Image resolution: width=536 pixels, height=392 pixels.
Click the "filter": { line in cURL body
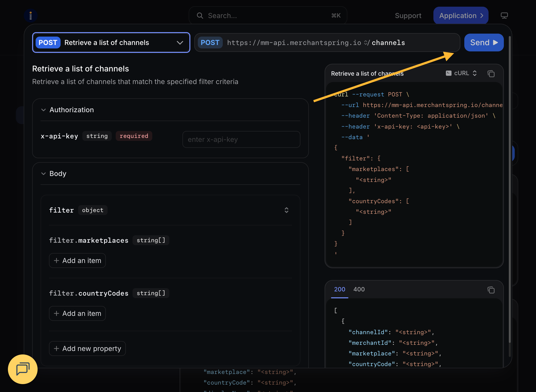(x=361, y=158)
